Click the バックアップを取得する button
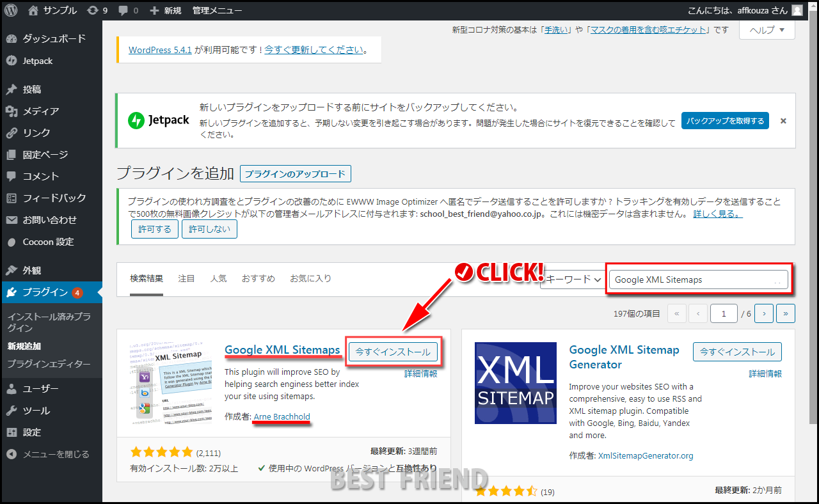819x504 pixels. (725, 121)
